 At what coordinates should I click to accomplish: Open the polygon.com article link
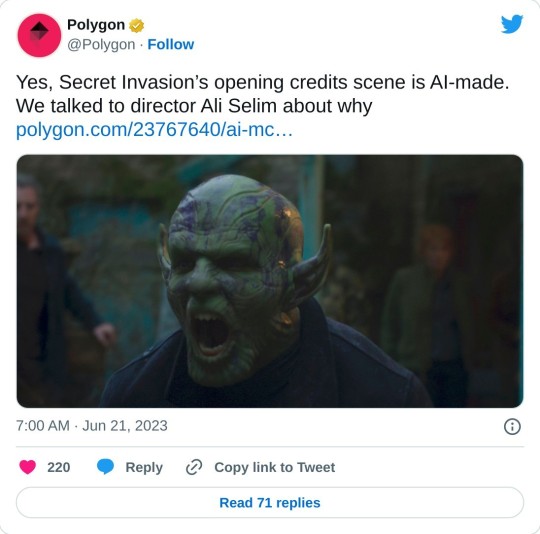click(154, 130)
